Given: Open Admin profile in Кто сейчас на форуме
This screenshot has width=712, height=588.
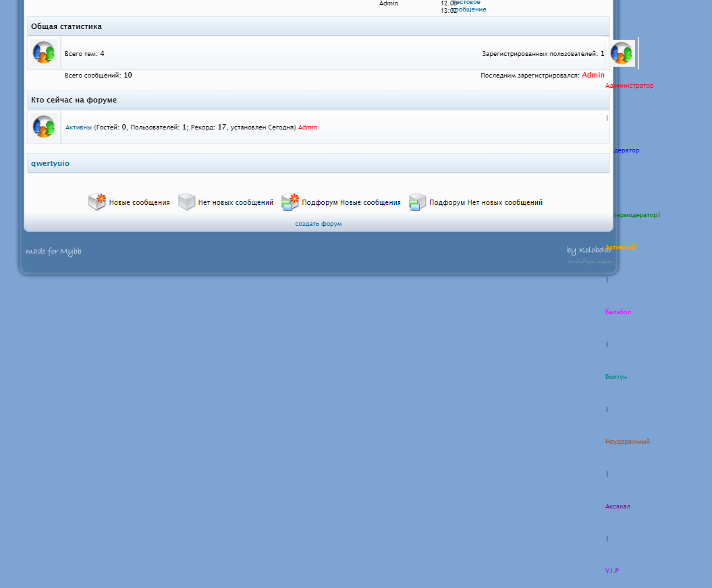Looking at the screenshot, I should (x=308, y=127).
